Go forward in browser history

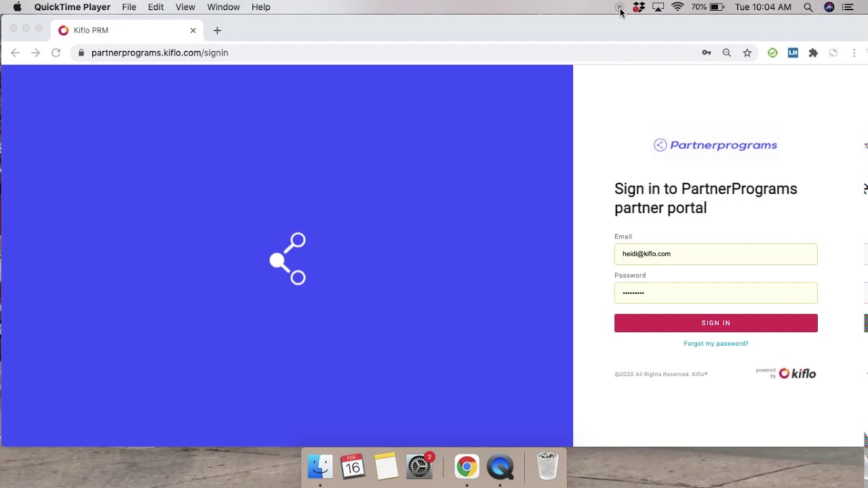coord(35,53)
